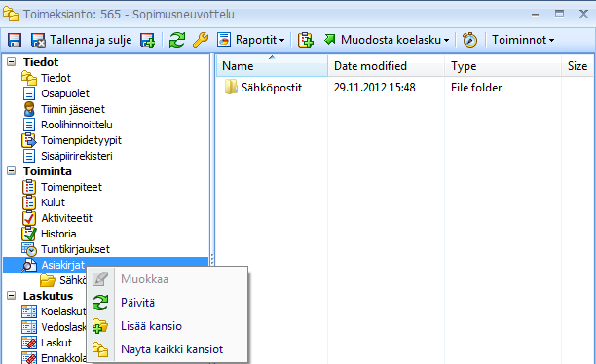Sort by the Size column header

[577, 66]
